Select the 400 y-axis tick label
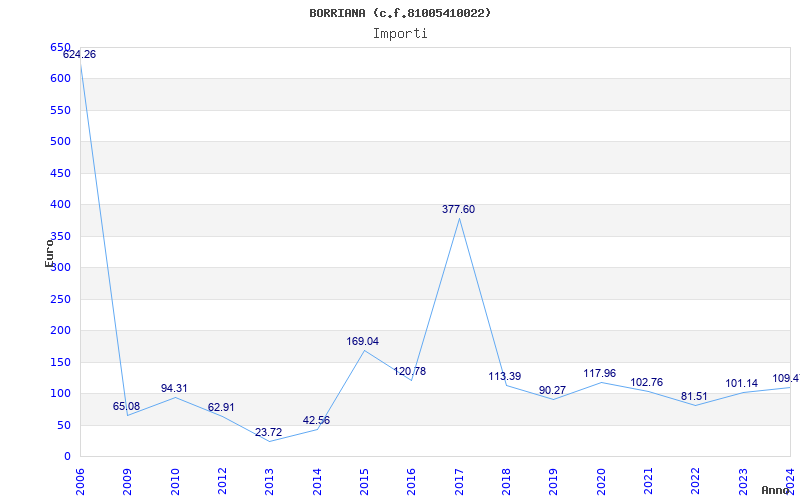The width and height of the screenshot is (800, 500). pos(60,205)
